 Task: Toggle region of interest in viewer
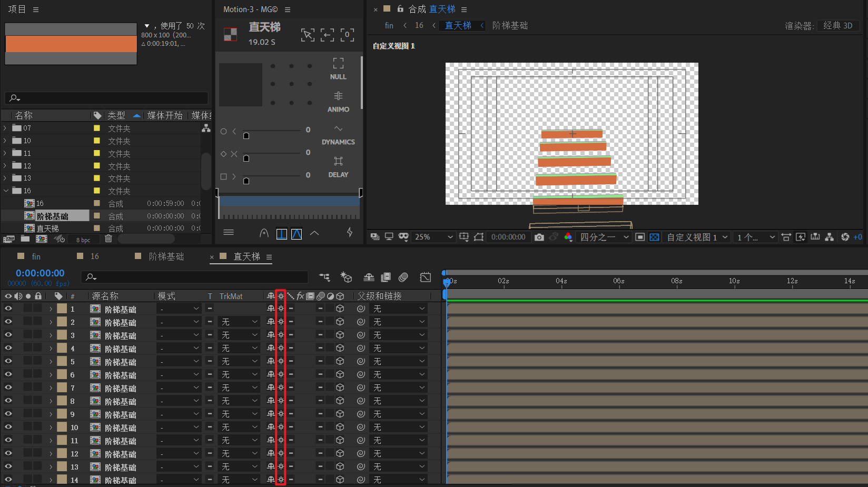click(640, 237)
